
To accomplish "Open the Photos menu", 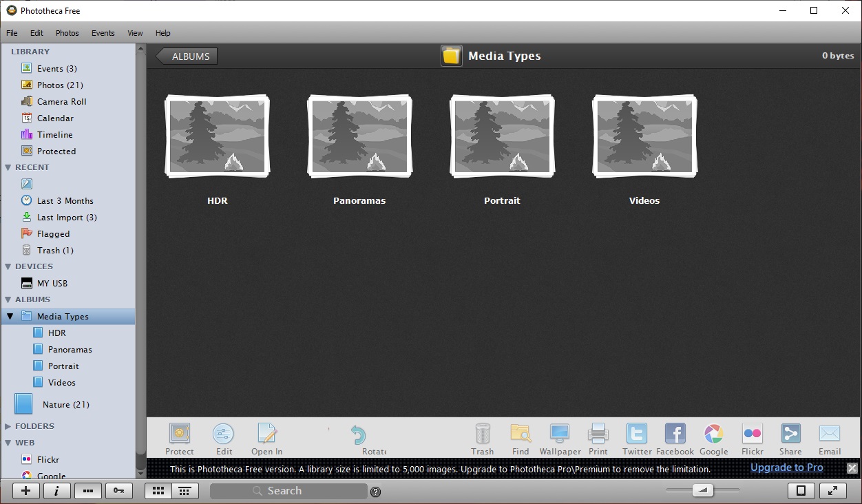I will 67,32.
